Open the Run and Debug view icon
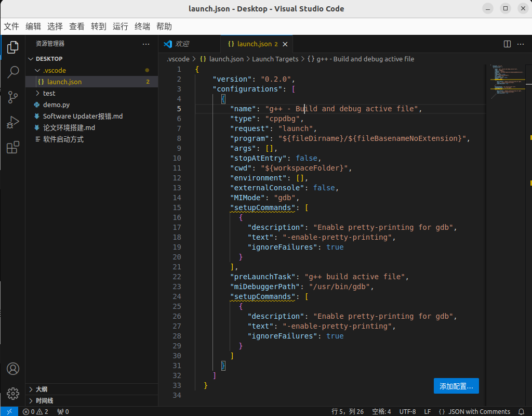The height and width of the screenshot is (416, 532). 13,122
